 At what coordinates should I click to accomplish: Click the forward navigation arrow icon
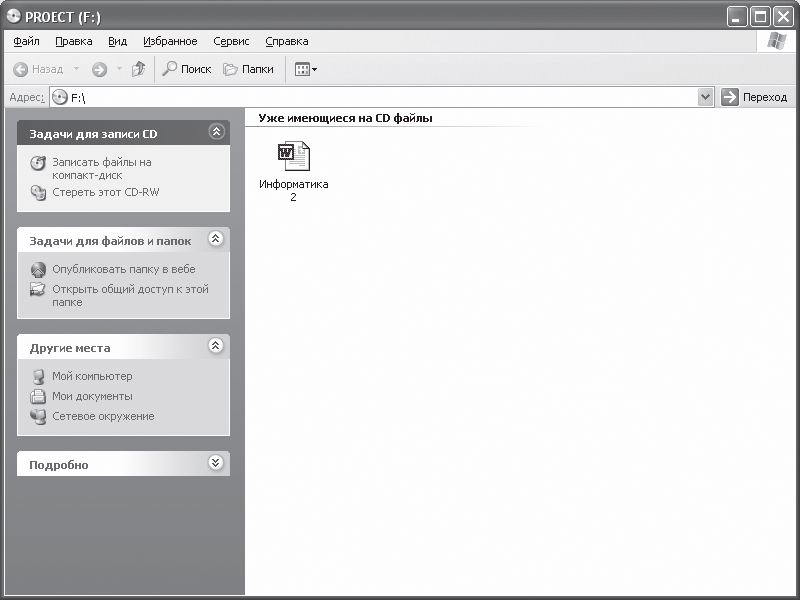point(99,69)
